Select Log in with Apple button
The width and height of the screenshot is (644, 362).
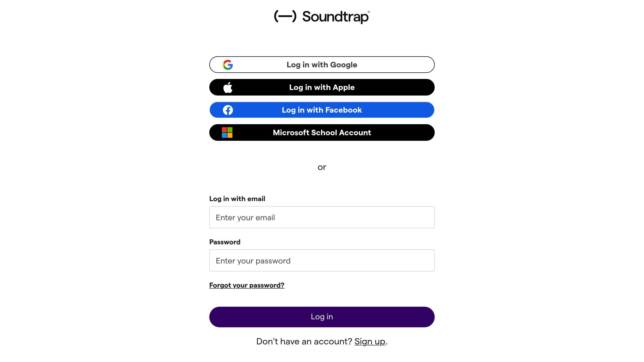[x=322, y=87]
